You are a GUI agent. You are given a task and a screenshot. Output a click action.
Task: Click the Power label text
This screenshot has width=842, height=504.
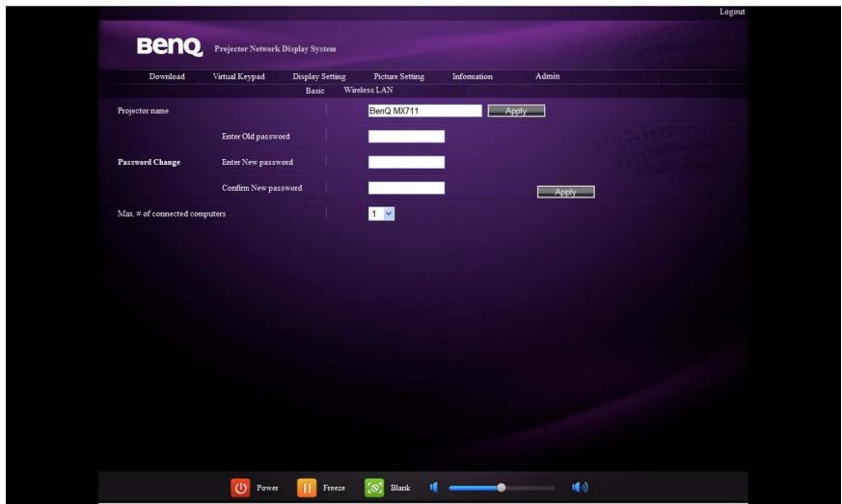point(267,488)
